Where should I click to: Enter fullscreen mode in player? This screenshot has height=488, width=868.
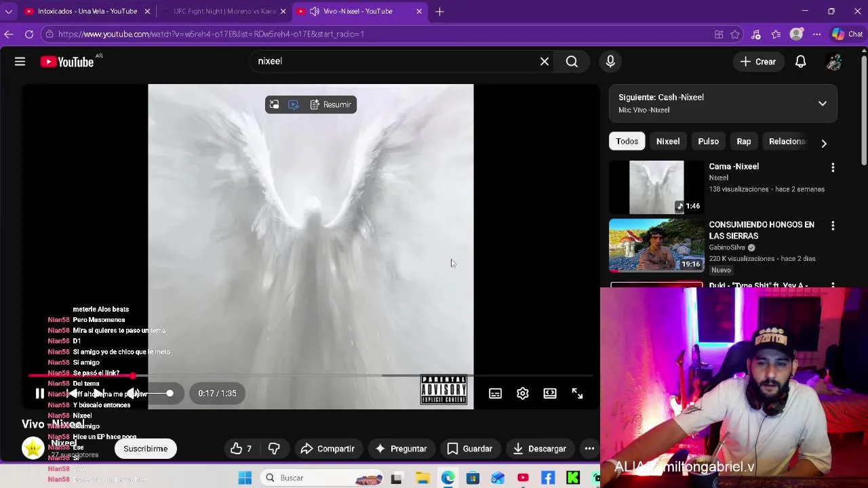click(x=577, y=393)
